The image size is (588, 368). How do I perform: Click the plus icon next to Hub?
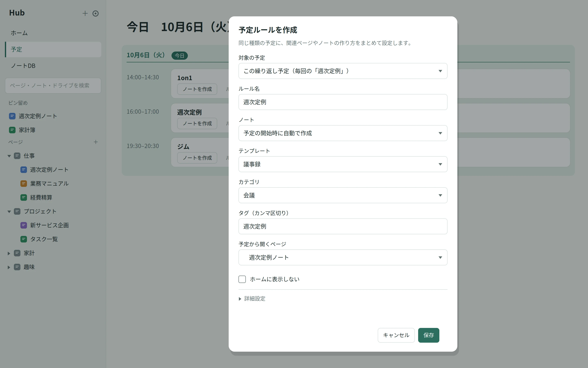(x=85, y=13)
